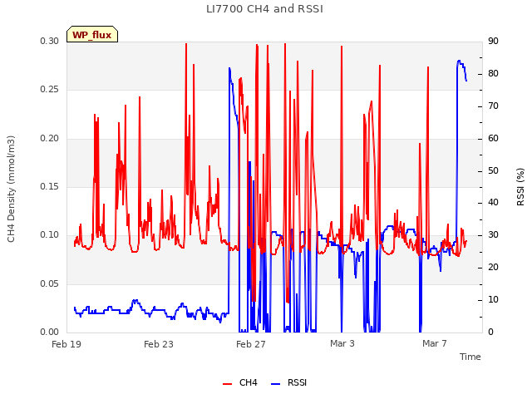Click the 'CH4 Density (mmol/m3)' axis title
The width and height of the screenshot is (532, 399).
(11, 189)
